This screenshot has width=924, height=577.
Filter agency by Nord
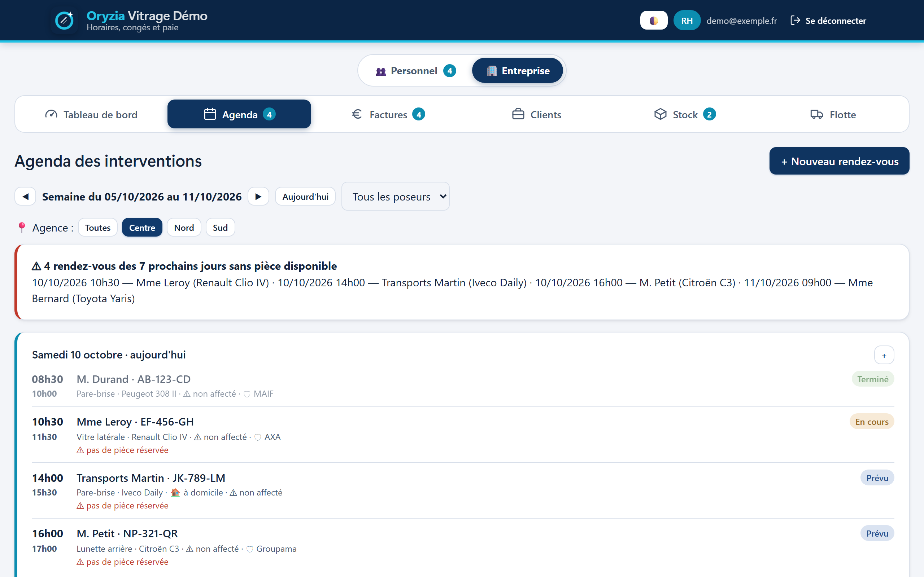[184, 228]
